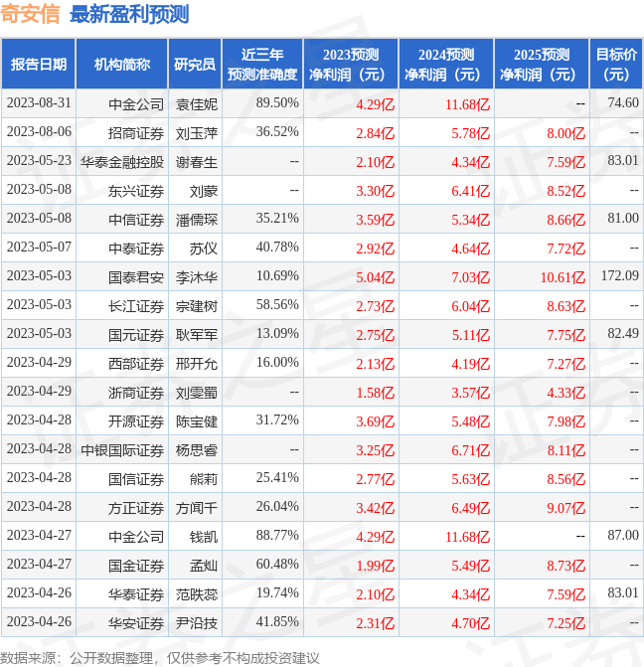The width and height of the screenshot is (644, 667).
Task: Click institution 长江证券
Action: coord(136,306)
